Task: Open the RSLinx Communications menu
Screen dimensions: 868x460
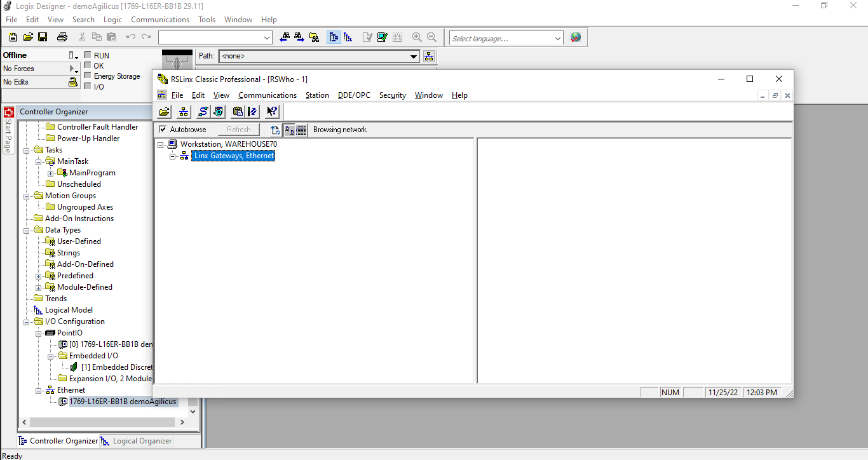Action: coord(267,95)
